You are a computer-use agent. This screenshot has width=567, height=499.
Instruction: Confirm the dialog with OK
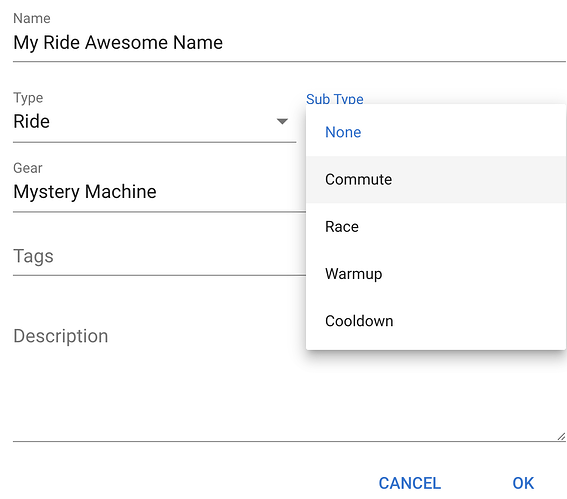click(523, 483)
